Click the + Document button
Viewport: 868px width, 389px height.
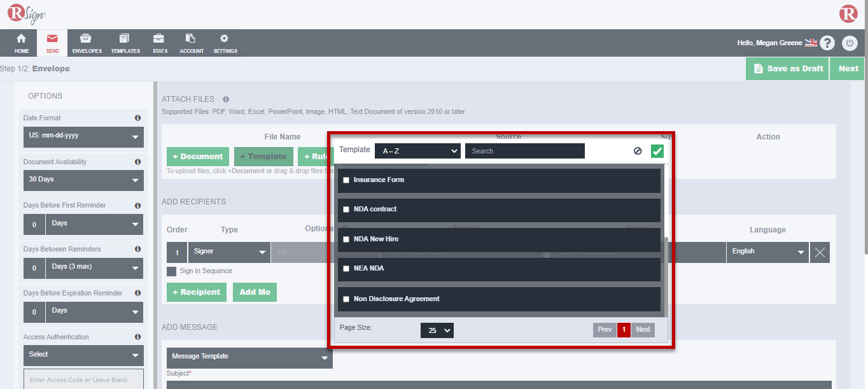(x=199, y=157)
